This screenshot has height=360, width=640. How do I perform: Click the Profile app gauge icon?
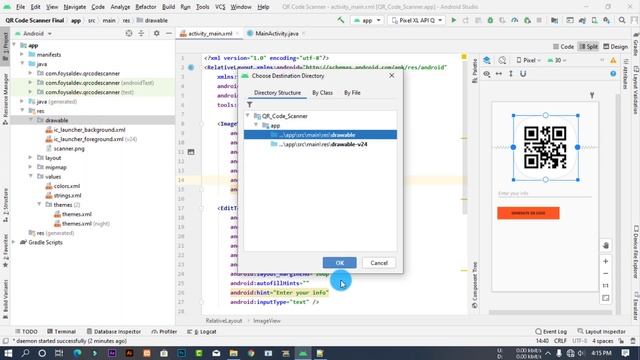point(515,20)
